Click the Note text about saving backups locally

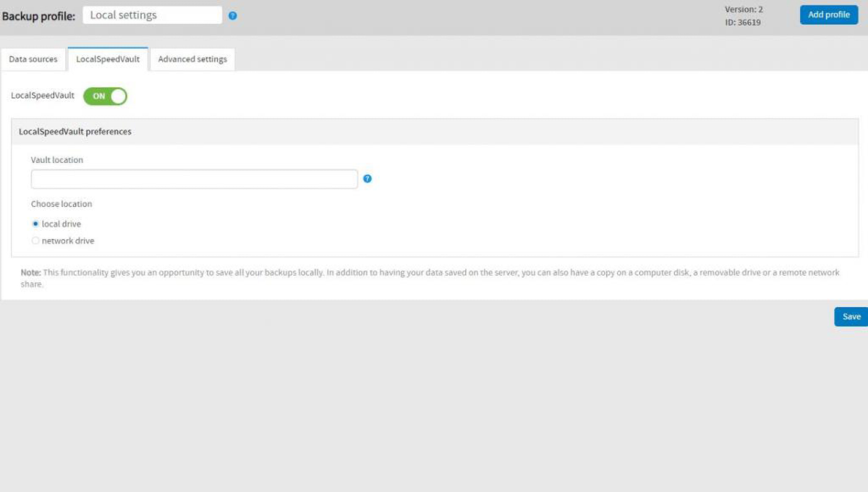[x=430, y=279]
